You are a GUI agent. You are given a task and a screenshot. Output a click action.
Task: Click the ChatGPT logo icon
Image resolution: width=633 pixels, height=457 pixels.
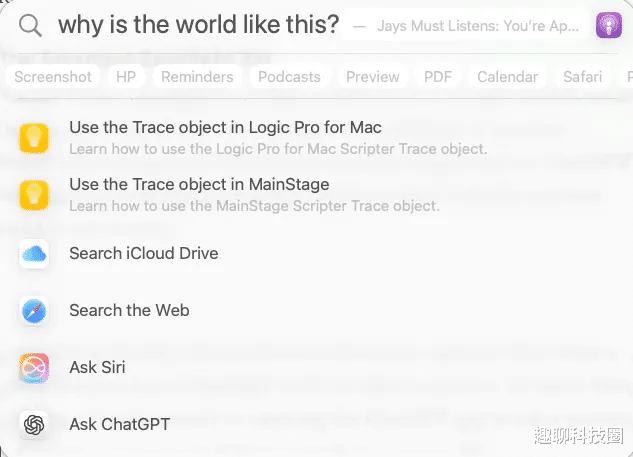pyautogui.click(x=34, y=425)
